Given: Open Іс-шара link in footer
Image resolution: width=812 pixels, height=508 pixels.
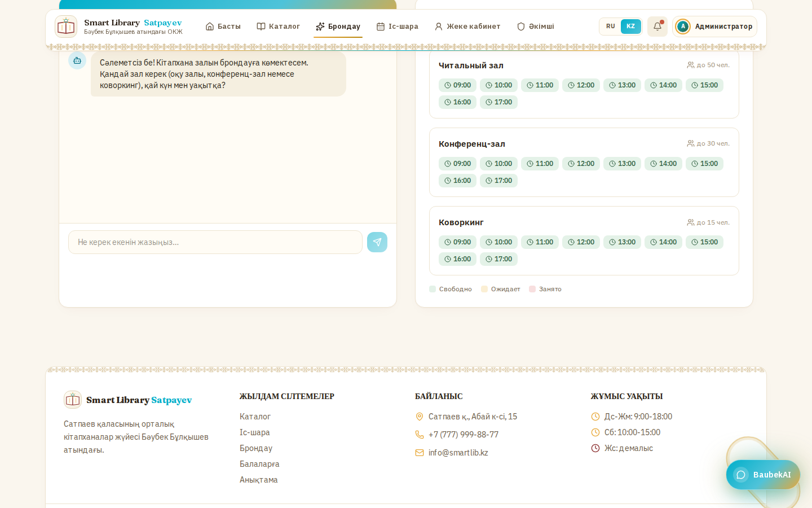Looking at the screenshot, I should (255, 432).
